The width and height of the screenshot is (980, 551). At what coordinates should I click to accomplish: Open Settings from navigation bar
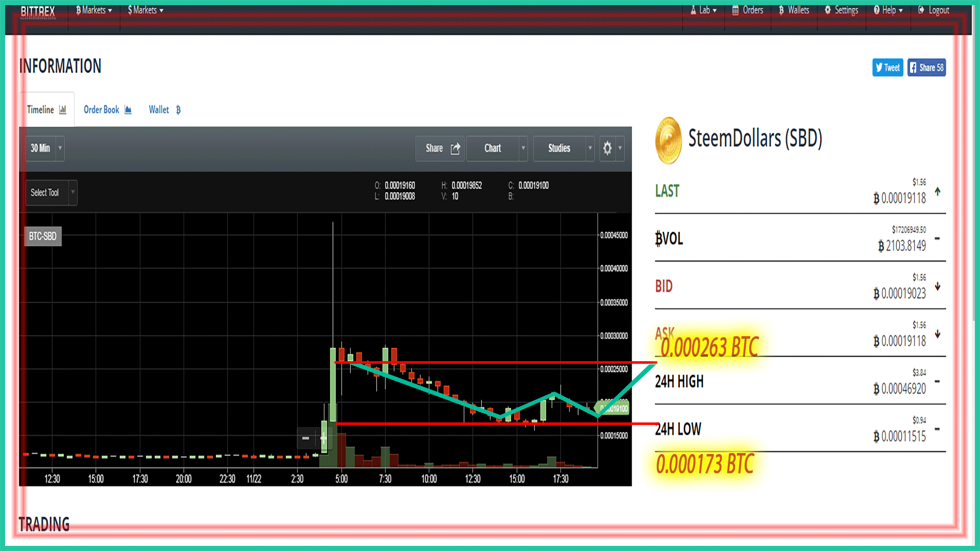[841, 10]
